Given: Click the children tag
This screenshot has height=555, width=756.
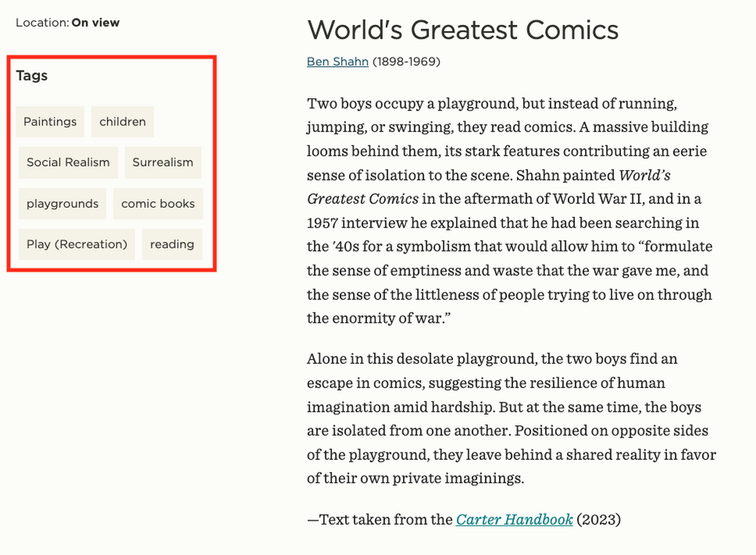Looking at the screenshot, I should [123, 121].
